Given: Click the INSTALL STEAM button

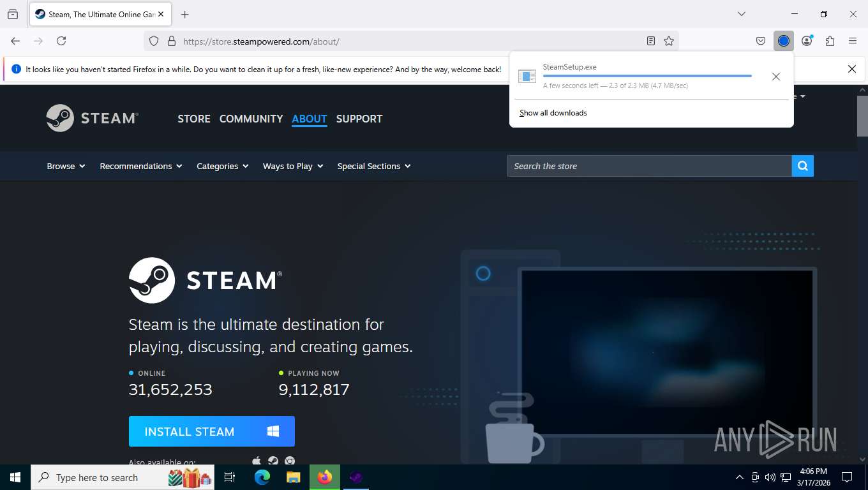Looking at the screenshot, I should [x=212, y=431].
